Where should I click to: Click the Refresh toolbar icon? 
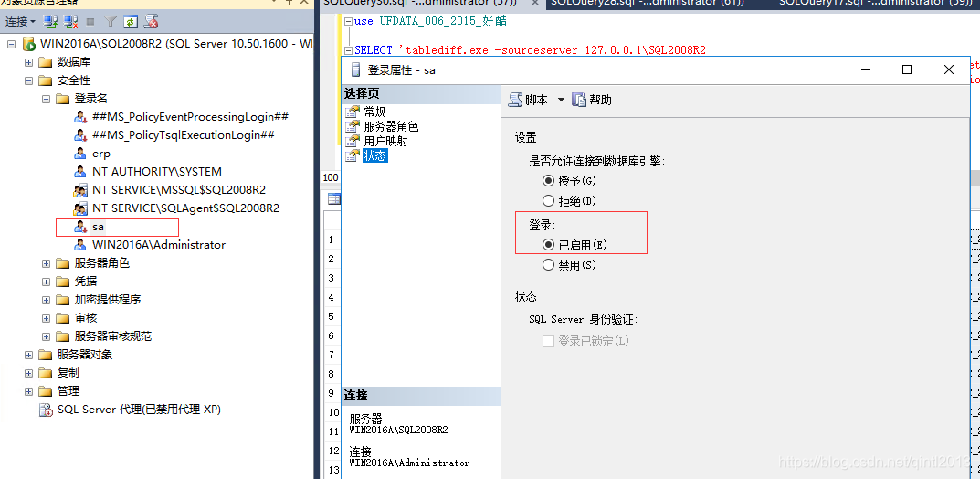[x=130, y=22]
